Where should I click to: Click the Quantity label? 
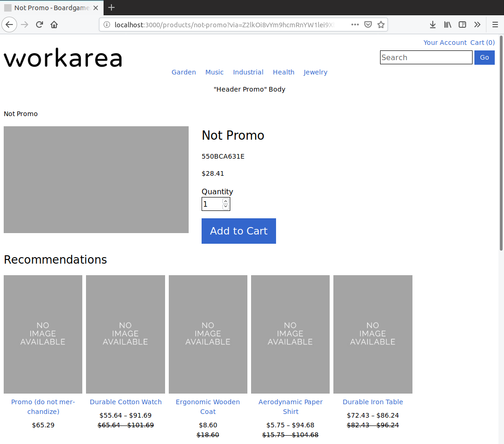[217, 191]
